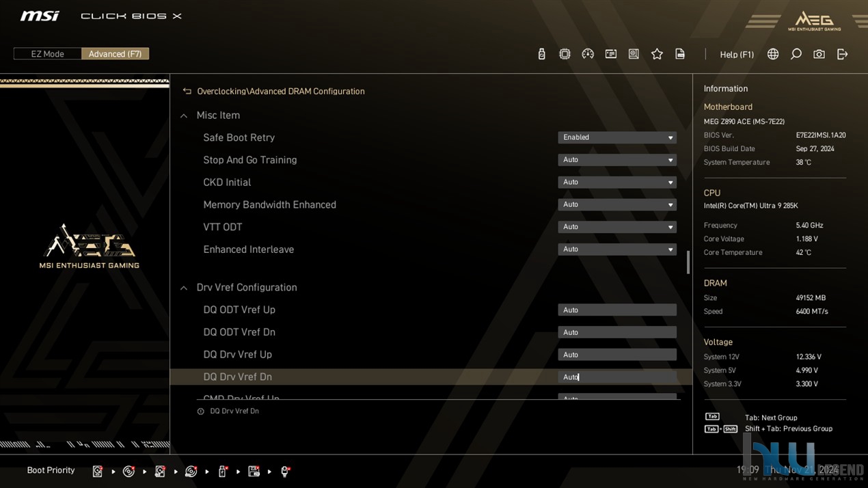The image size is (868, 488).
Task: Open the search magnifier icon
Action: [796, 54]
